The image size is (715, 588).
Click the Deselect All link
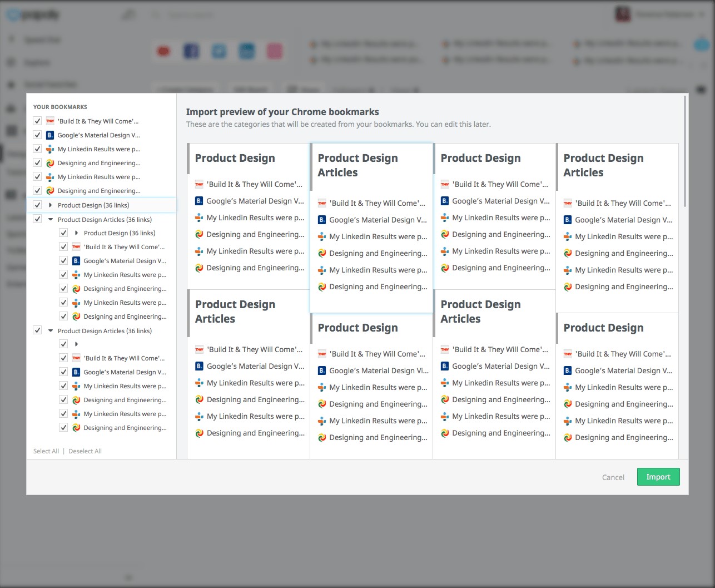click(85, 451)
